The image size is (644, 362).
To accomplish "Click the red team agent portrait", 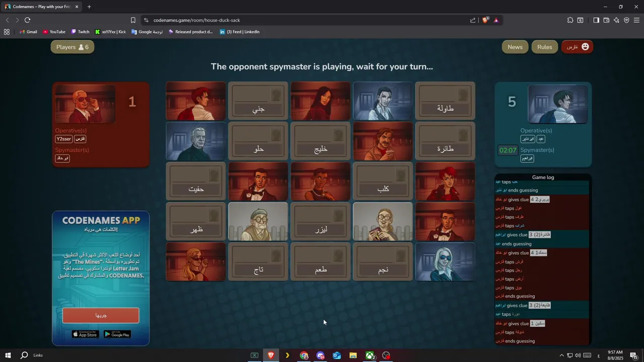I will pos(86,104).
